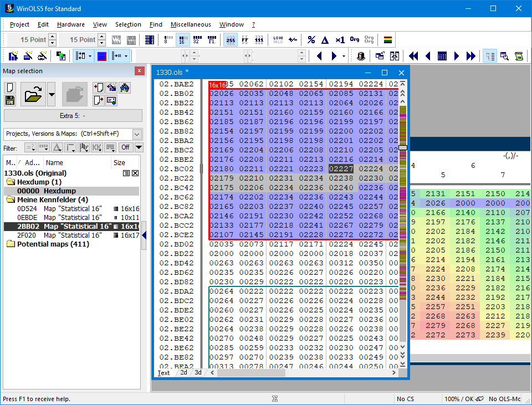Click the Open project folder icon
This screenshot has height=405, width=532.
(x=33, y=94)
